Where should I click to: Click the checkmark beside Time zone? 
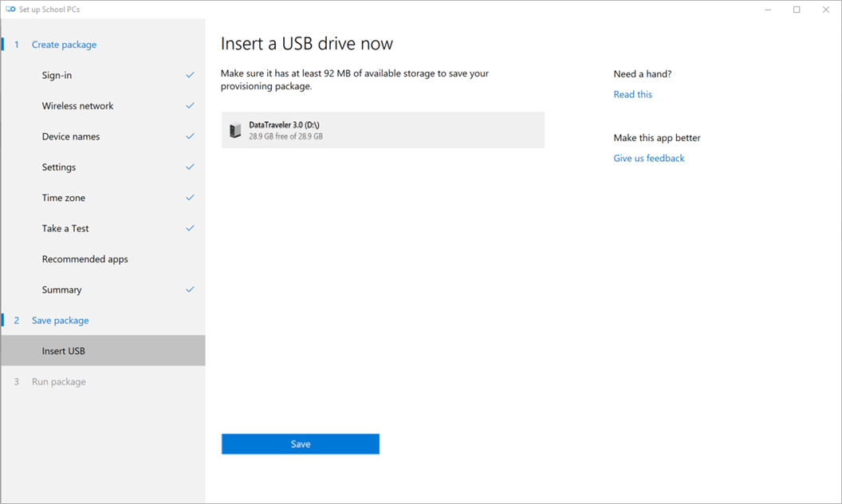pyautogui.click(x=190, y=198)
